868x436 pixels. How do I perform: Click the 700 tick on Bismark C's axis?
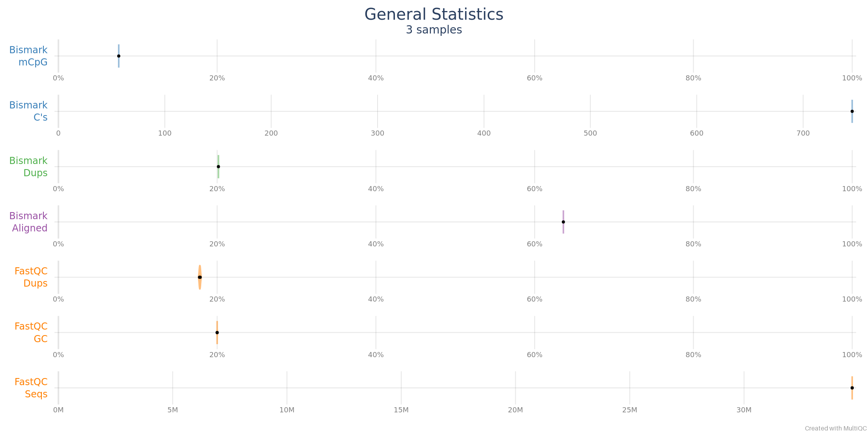(803, 133)
